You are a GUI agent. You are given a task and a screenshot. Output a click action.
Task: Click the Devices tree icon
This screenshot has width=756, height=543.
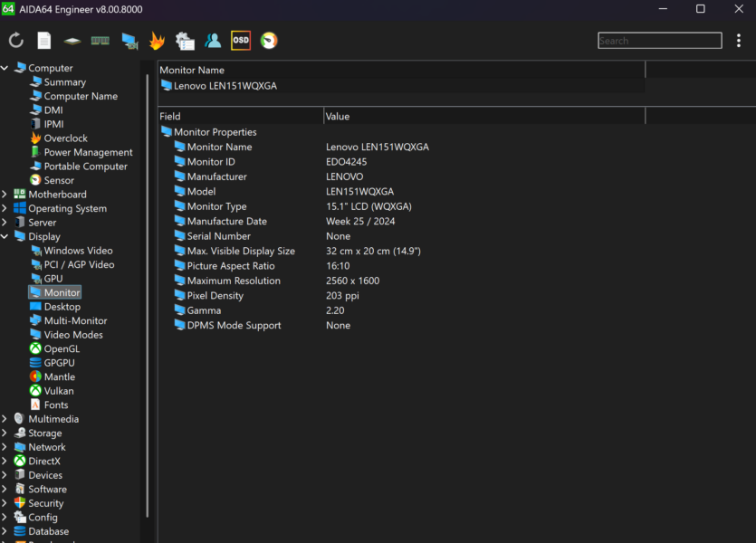pos(20,474)
